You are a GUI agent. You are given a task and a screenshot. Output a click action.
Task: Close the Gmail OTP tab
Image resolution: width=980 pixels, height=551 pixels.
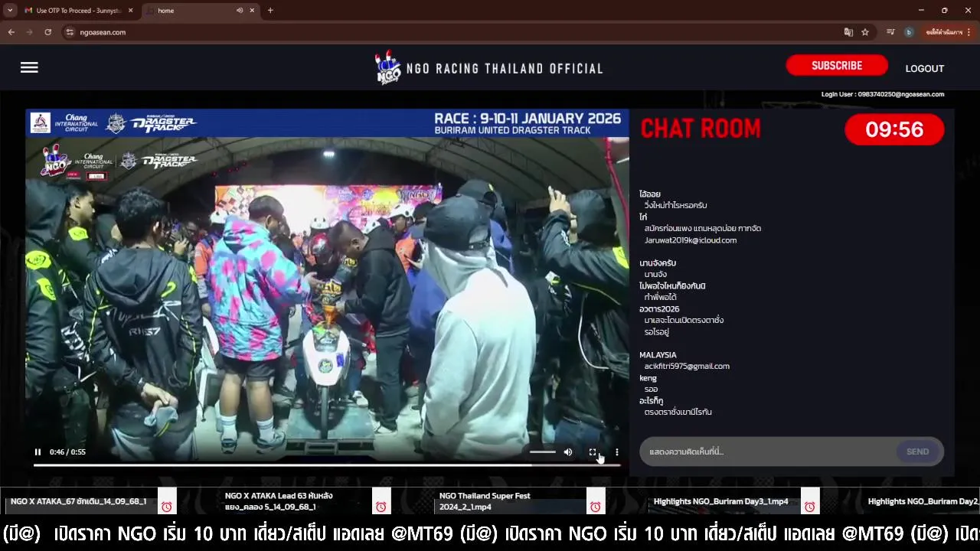pyautogui.click(x=130, y=11)
